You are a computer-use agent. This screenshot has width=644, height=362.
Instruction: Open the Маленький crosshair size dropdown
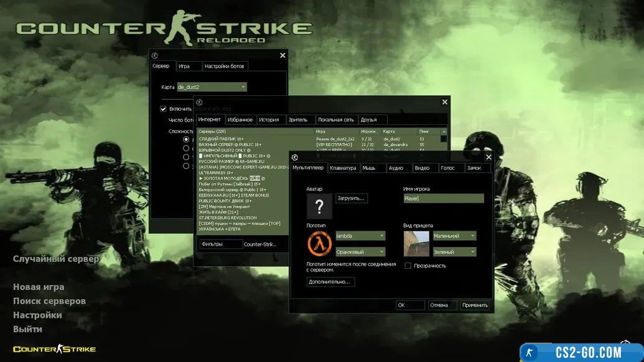[454, 236]
